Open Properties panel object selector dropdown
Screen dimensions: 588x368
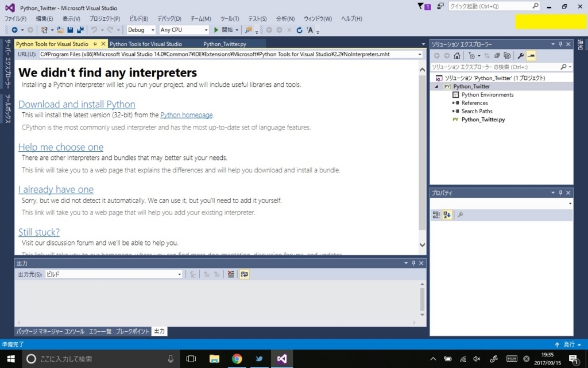[570, 204]
